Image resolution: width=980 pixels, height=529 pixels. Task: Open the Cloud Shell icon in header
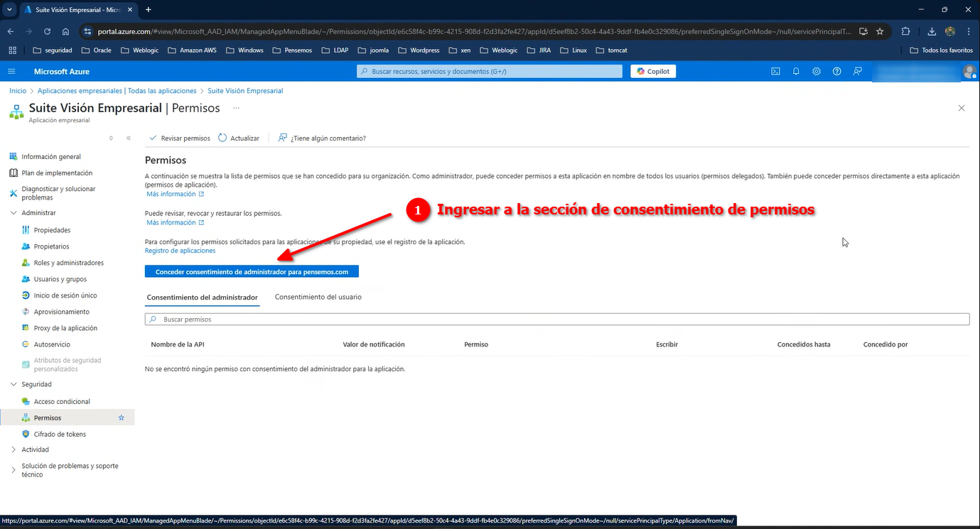tap(776, 71)
